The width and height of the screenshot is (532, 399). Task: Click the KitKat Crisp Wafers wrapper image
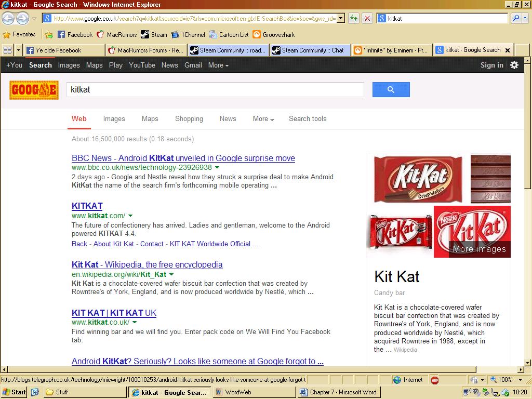click(418, 179)
